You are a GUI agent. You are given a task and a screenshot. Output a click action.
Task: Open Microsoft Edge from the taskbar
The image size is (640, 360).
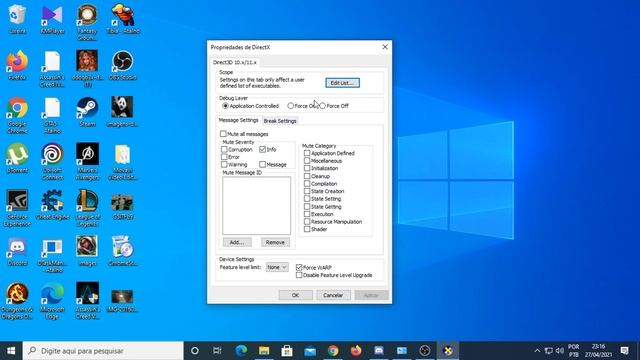click(241, 351)
